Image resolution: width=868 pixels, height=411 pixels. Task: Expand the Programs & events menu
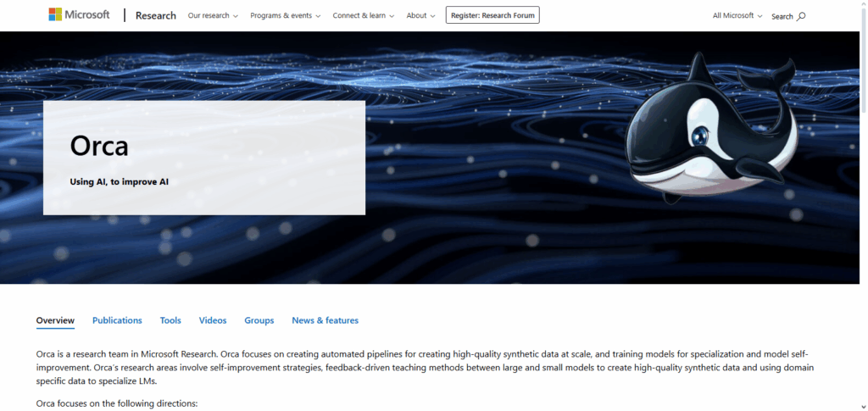(x=286, y=15)
